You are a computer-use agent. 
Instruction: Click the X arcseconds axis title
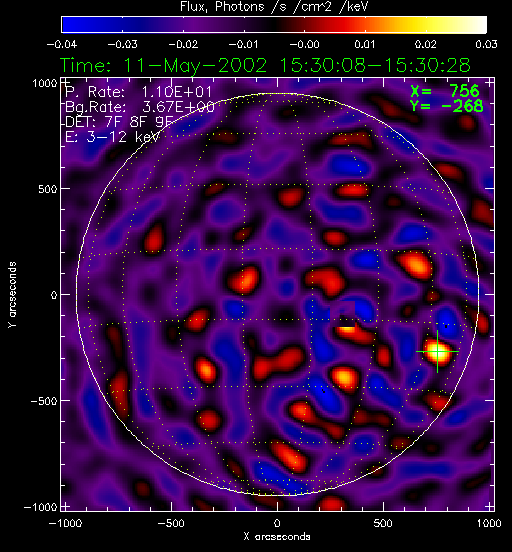pyautogui.click(x=277, y=537)
